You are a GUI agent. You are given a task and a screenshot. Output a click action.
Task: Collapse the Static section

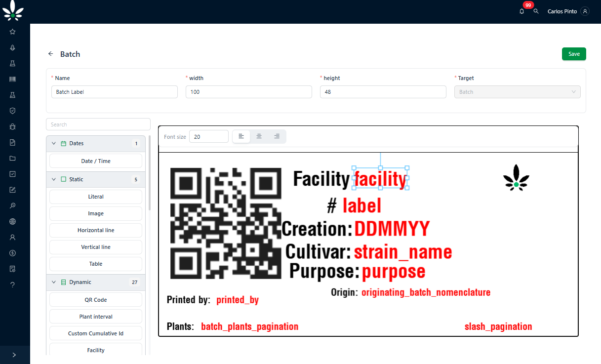point(54,179)
